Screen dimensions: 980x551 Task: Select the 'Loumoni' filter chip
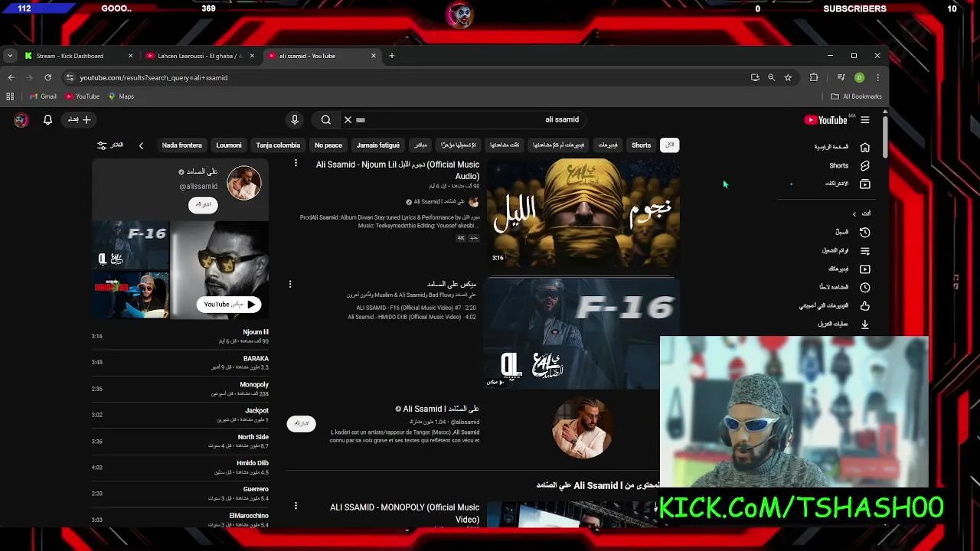coord(229,145)
